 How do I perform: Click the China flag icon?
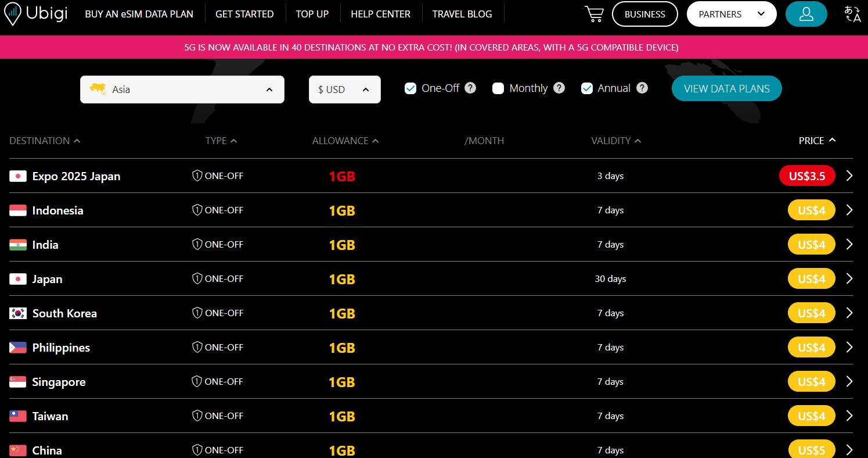coord(18,450)
